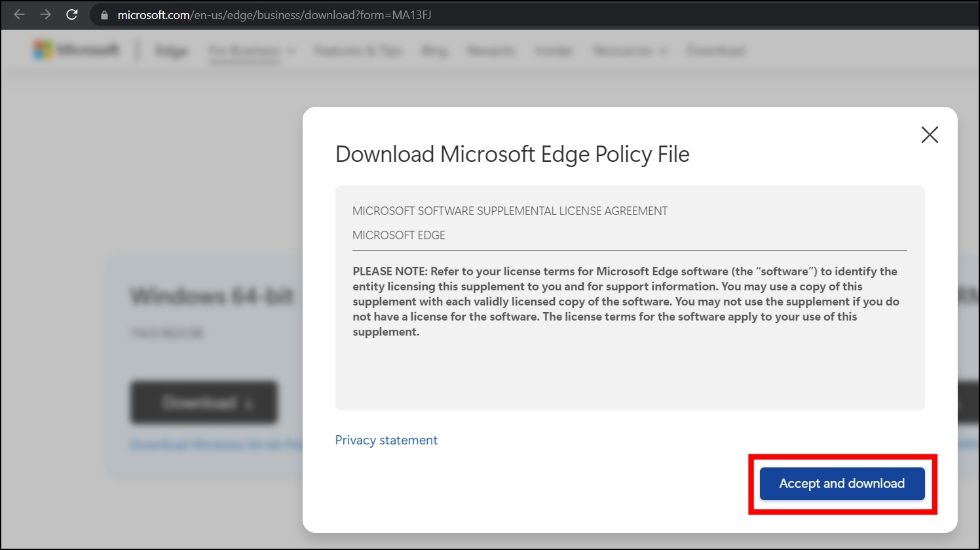Open the blurred Features & Tips menu item

[x=358, y=50]
